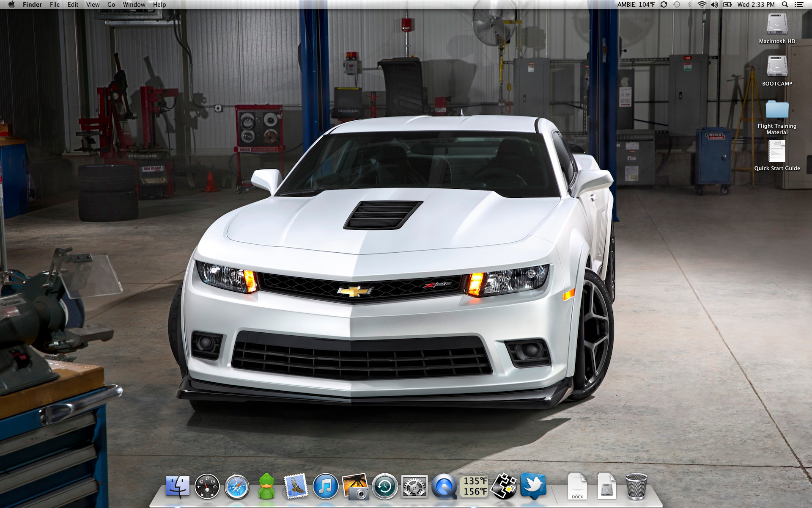Open Bluetooth menu bar icon

point(689,5)
